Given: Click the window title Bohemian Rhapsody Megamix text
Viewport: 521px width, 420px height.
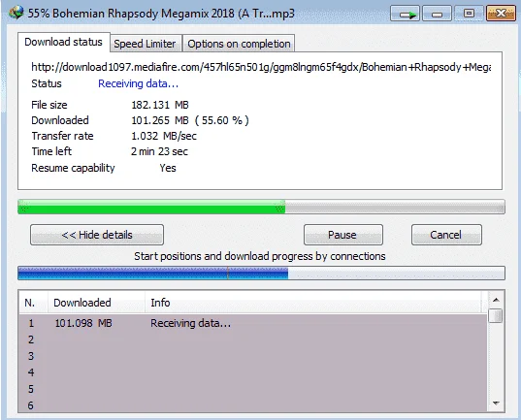Looking at the screenshot, I should [161, 14].
